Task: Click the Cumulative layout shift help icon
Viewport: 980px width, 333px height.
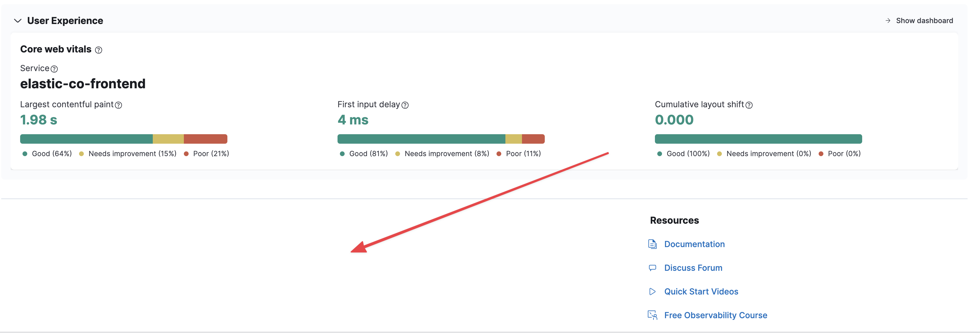Action: pyautogui.click(x=749, y=105)
